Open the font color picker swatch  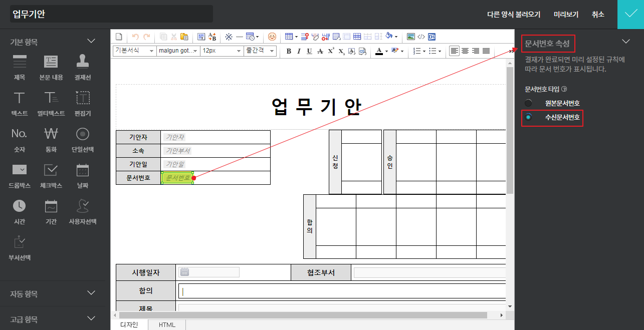[379, 51]
